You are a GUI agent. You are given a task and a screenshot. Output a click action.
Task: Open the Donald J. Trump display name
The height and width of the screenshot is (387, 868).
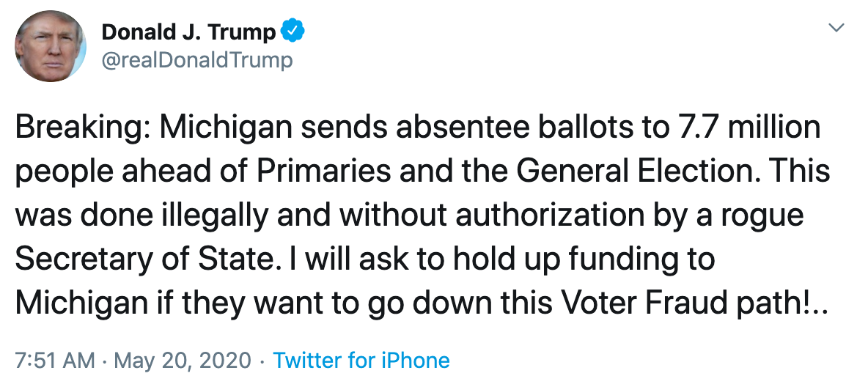(x=188, y=32)
